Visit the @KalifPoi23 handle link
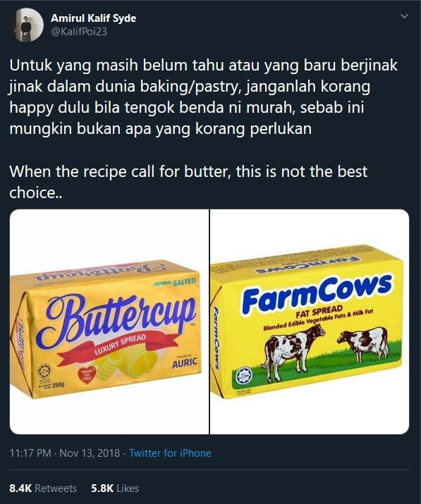Screen dimensions: 421x504 (79, 32)
